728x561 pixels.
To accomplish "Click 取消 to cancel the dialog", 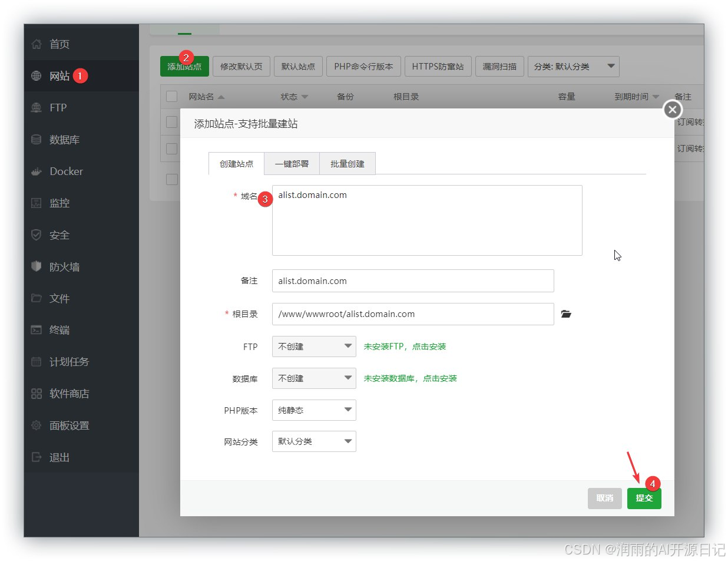I will click(605, 499).
